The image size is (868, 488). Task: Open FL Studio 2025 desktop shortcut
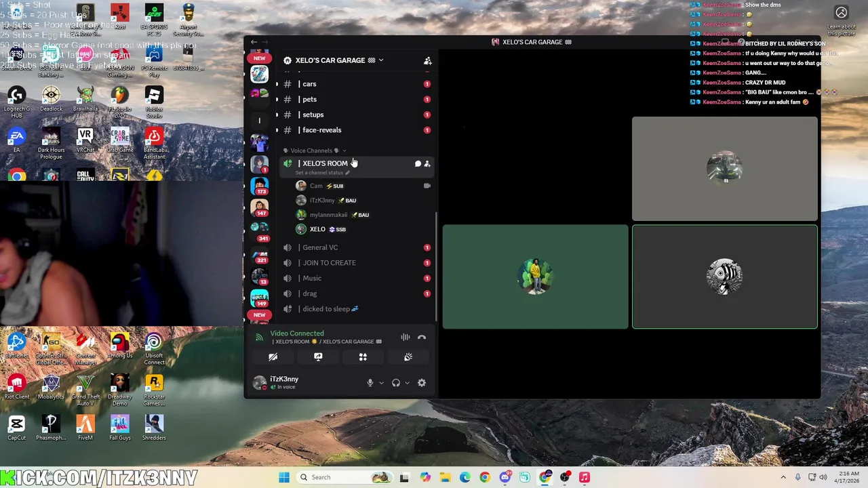coord(119,101)
